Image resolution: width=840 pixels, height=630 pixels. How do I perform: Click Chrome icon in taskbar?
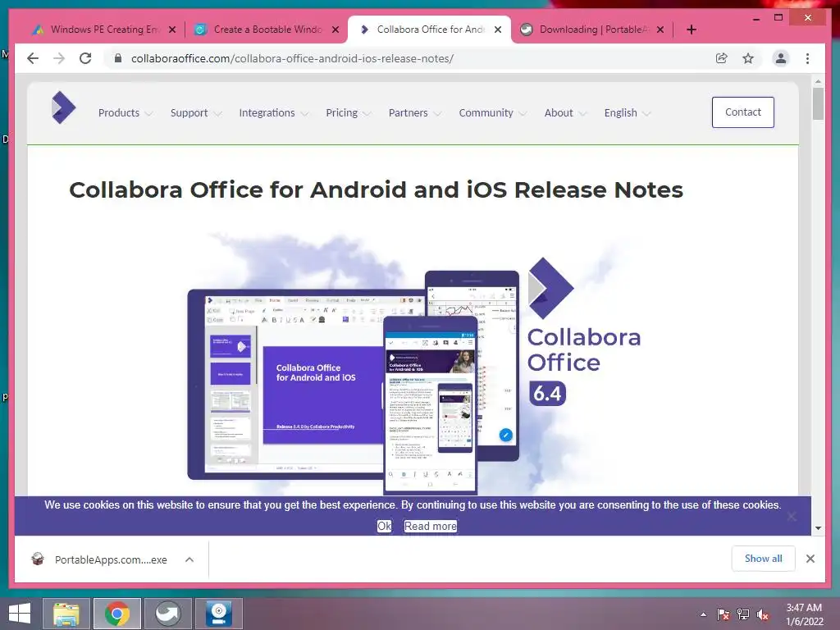(x=117, y=614)
